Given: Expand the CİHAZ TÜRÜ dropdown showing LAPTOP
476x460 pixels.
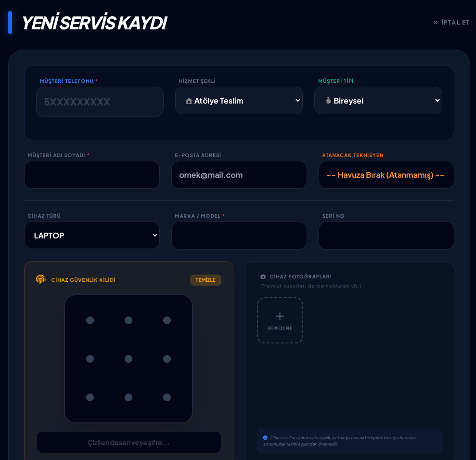Looking at the screenshot, I should (x=92, y=235).
